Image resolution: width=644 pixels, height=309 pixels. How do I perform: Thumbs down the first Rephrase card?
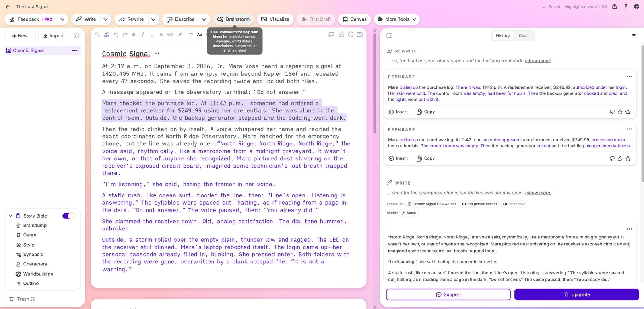click(x=612, y=112)
